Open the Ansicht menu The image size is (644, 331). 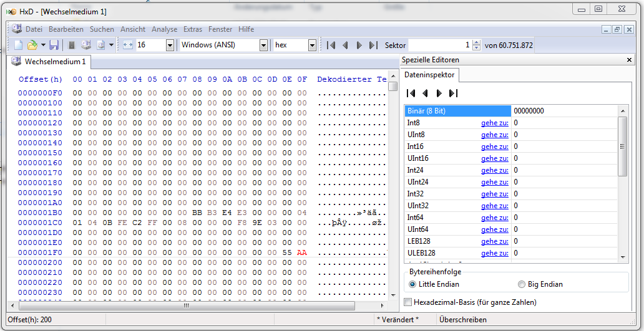(x=133, y=29)
